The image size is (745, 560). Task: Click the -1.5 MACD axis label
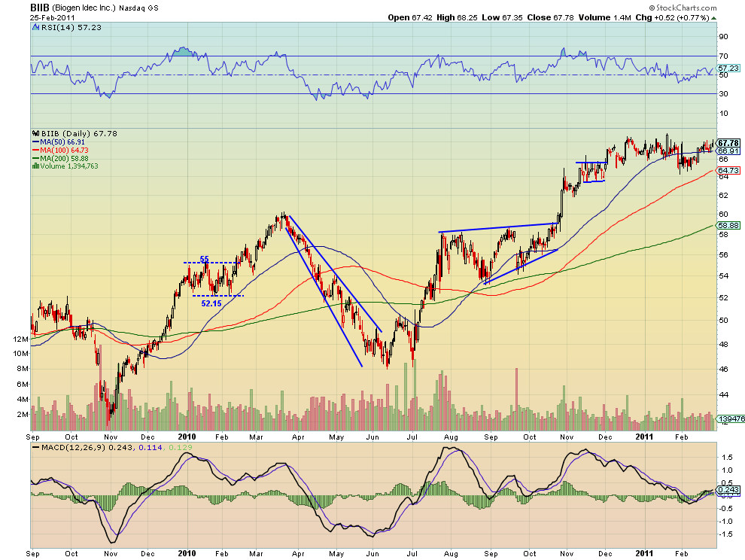(725, 534)
